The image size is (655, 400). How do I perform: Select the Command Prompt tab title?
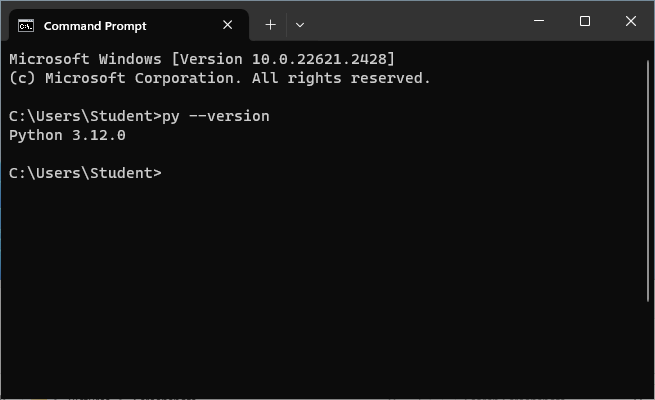[95, 25]
